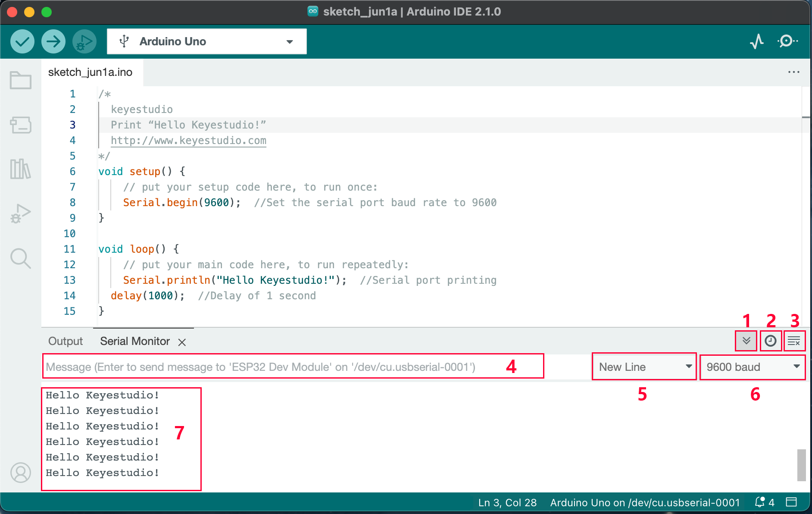Click the keyestudio comment on line 2
Viewport: 812px width, 514px height.
click(x=142, y=110)
